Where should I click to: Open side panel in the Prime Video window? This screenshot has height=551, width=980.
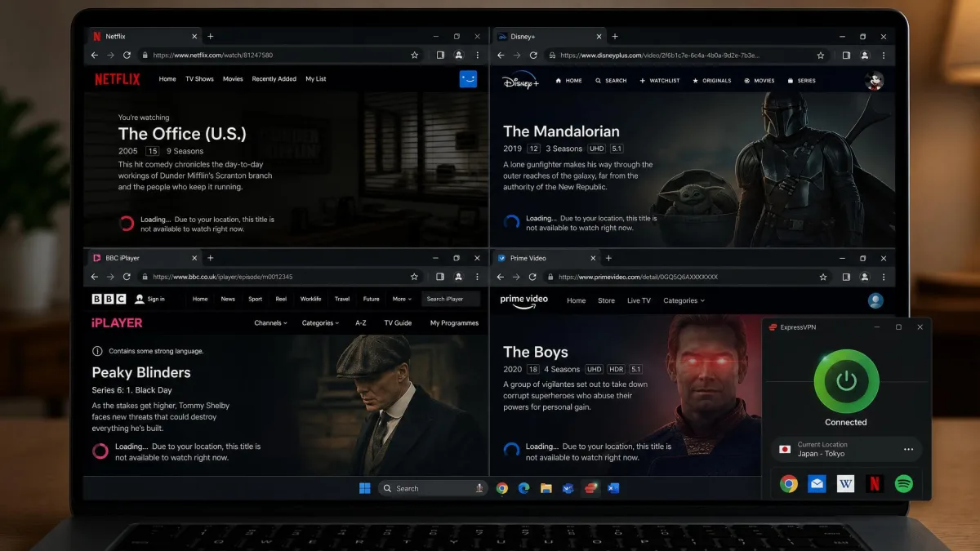click(847, 277)
